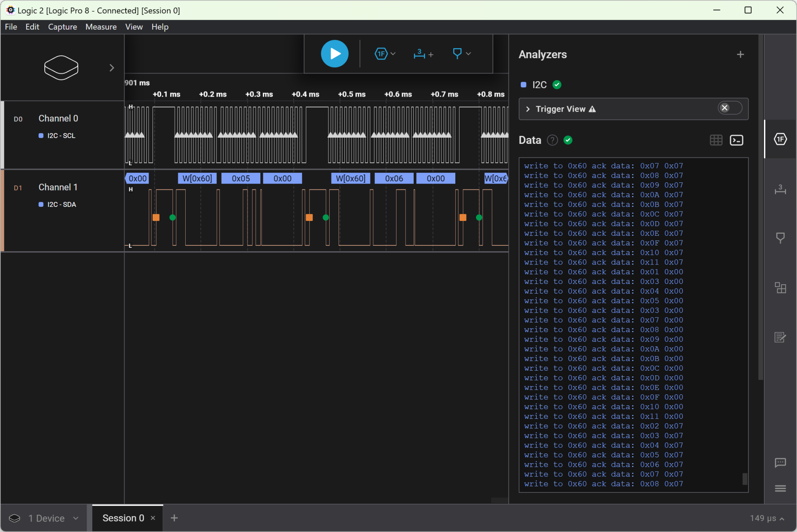Click the 0x05 decoded data bubble

(241, 178)
